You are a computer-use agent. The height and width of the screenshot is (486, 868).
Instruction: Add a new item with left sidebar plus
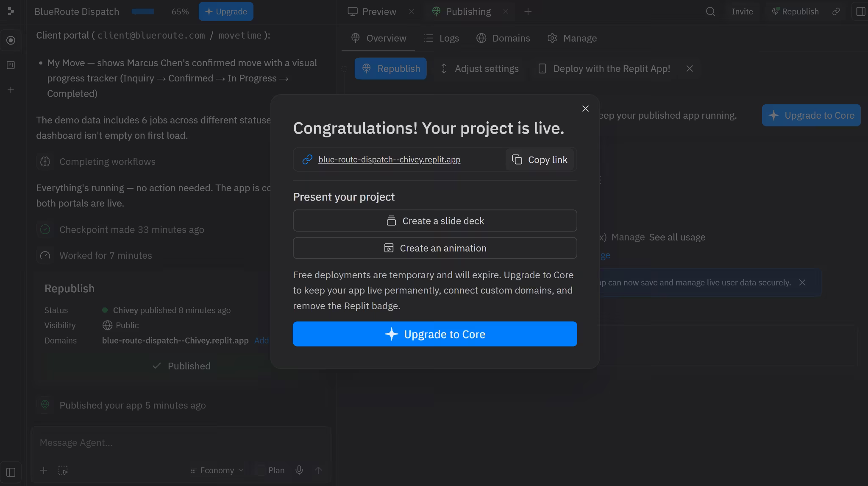tap(11, 90)
